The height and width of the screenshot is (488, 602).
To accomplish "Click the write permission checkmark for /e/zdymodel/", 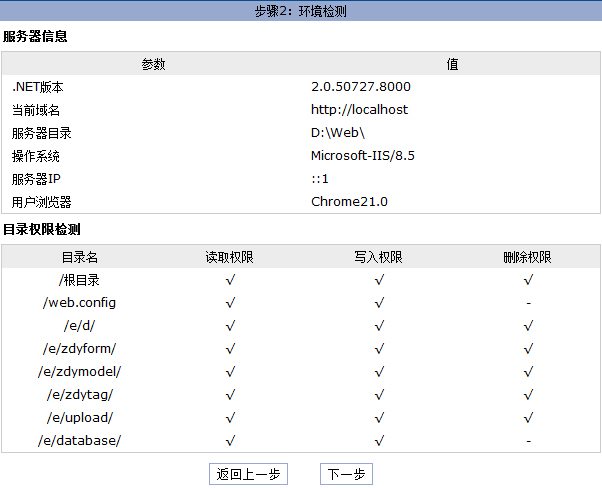I will (x=379, y=372).
